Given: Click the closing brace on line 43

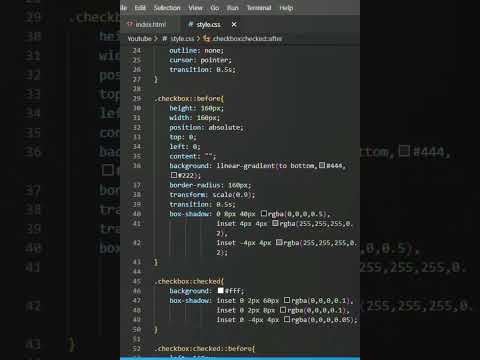Looking at the screenshot, I should pos(156,262).
